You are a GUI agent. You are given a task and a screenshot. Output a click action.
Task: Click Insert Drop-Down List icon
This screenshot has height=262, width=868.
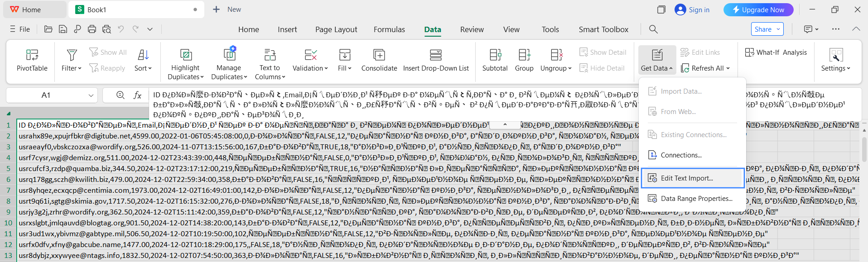click(435, 55)
